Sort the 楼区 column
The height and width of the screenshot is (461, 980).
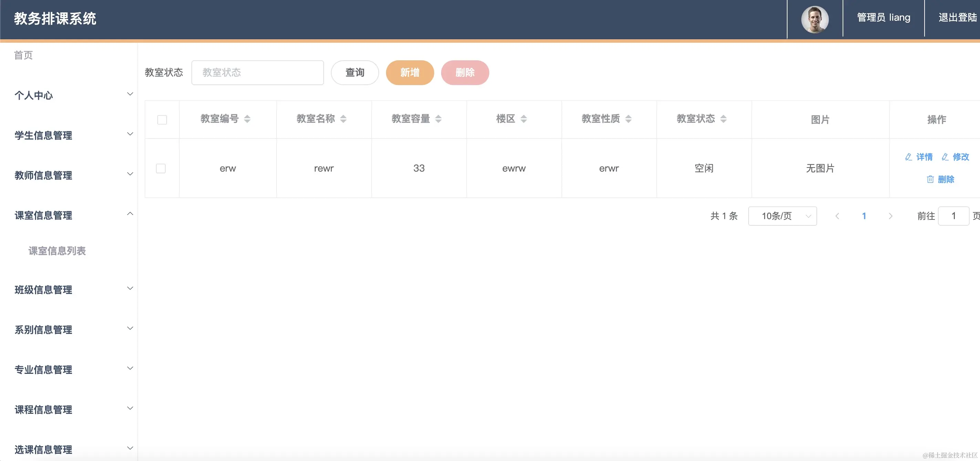pyautogui.click(x=525, y=119)
